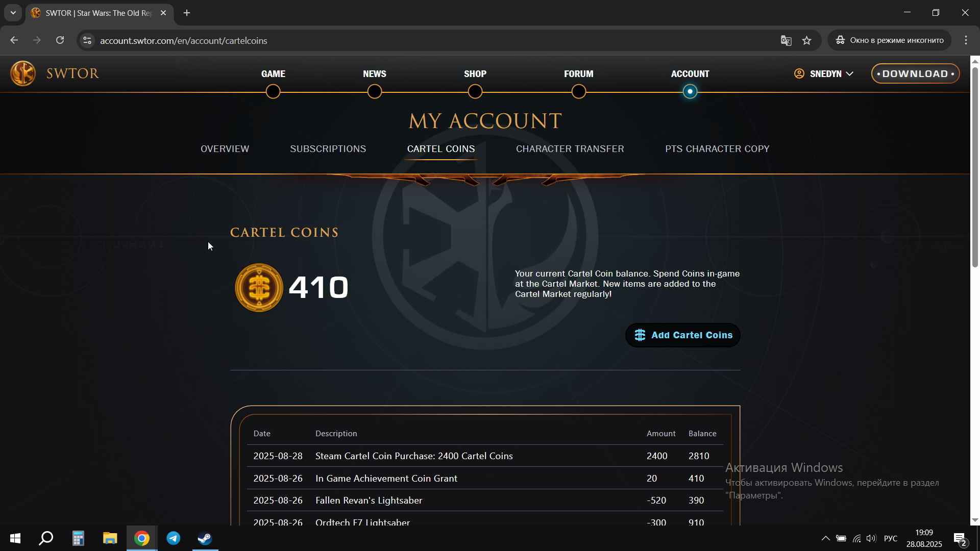
Task: Open the FORUM page
Action: (578, 74)
